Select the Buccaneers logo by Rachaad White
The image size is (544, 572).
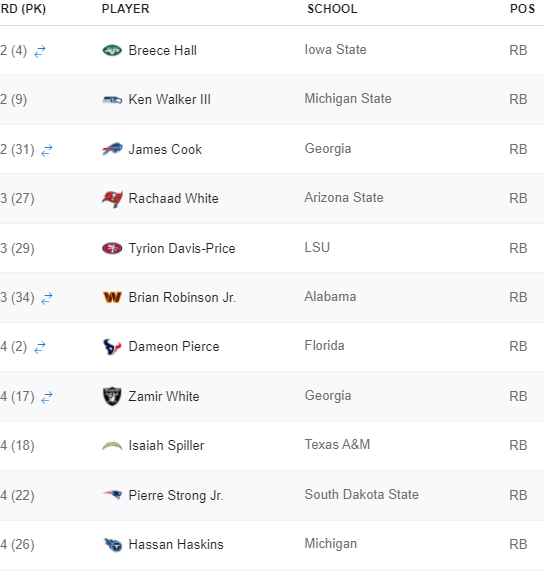[x=112, y=199]
